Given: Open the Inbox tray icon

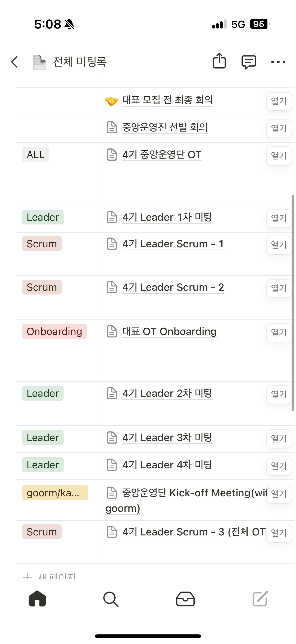Looking at the screenshot, I should [x=185, y=599].
